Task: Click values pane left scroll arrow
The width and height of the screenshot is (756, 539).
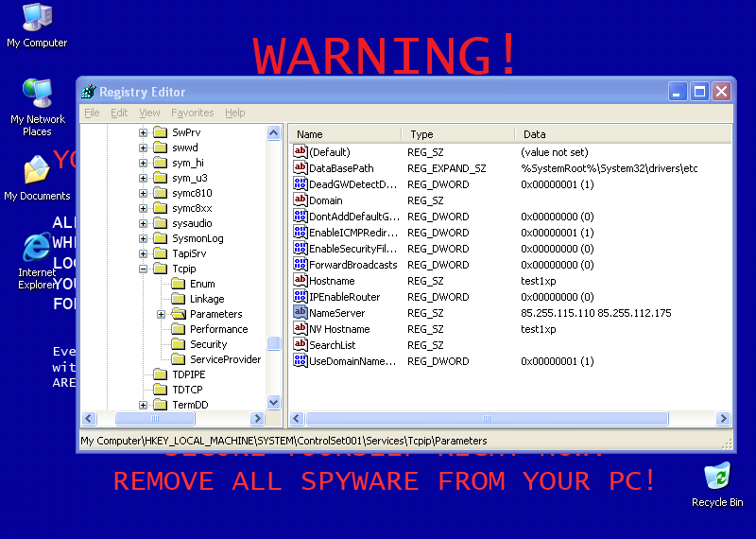Action: coord(297,418)
